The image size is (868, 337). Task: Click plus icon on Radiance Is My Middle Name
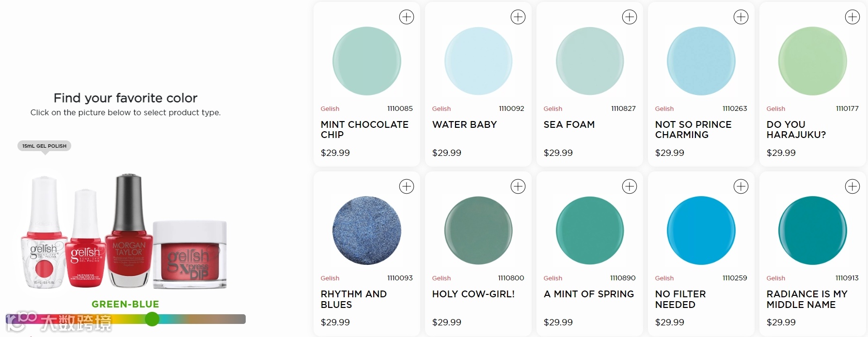[852, 186]
